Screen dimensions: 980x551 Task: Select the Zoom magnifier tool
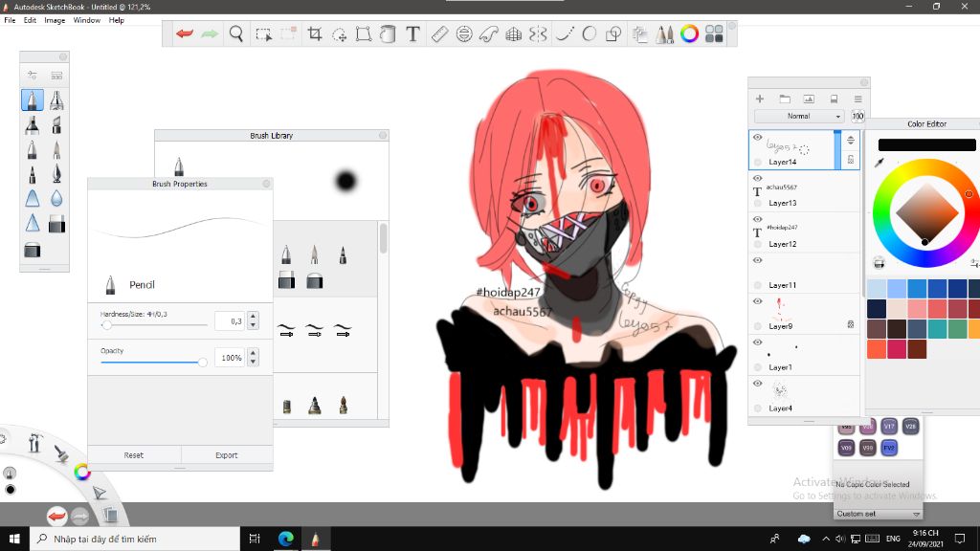tap(236, 33)
